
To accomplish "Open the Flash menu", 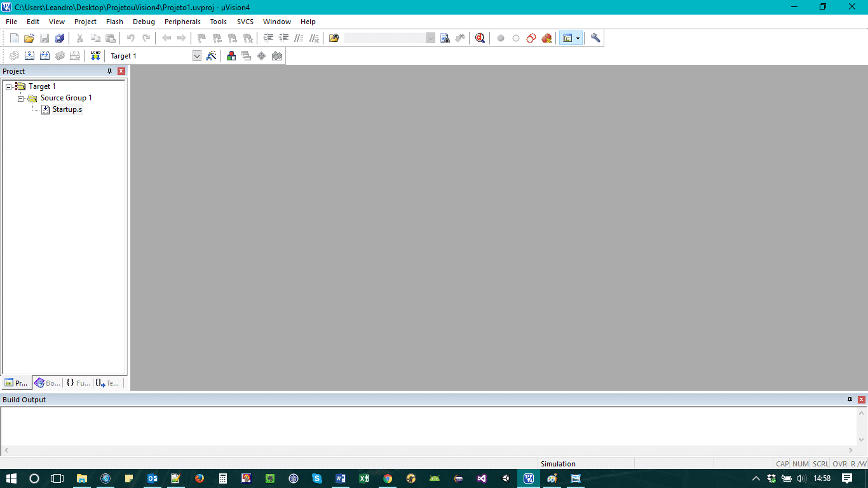I will point(114,22).
